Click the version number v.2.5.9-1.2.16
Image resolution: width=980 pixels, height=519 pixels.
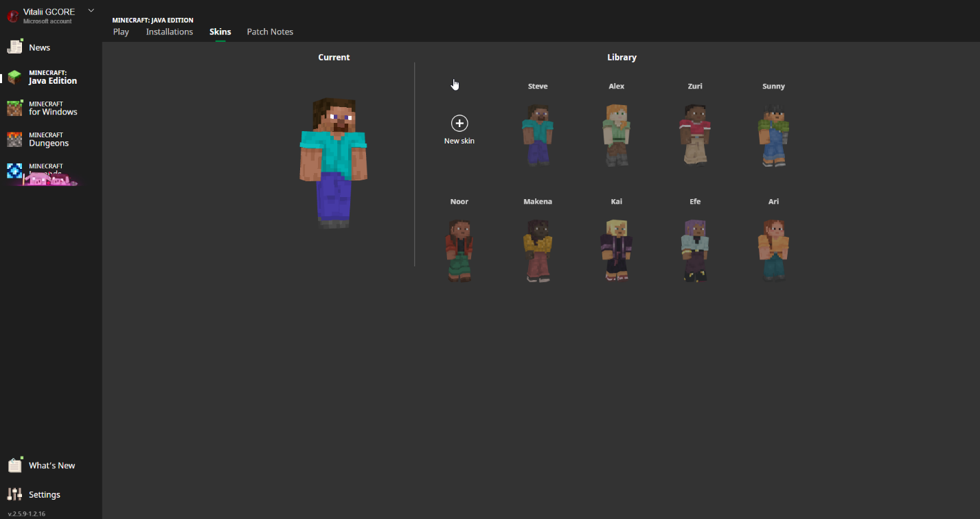point(27,514)
